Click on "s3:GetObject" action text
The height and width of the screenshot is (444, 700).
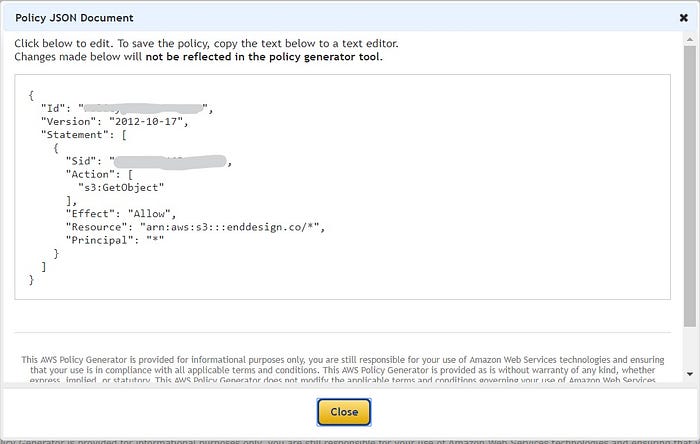pos(121,187)
